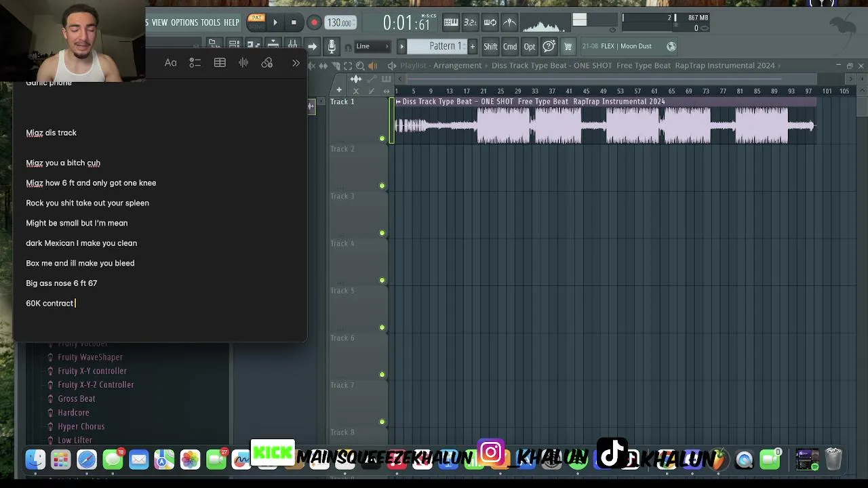The width and height of the screenshot is (868, 488).
Task: Open the VIEW menu
Action: tap(159, 22)
